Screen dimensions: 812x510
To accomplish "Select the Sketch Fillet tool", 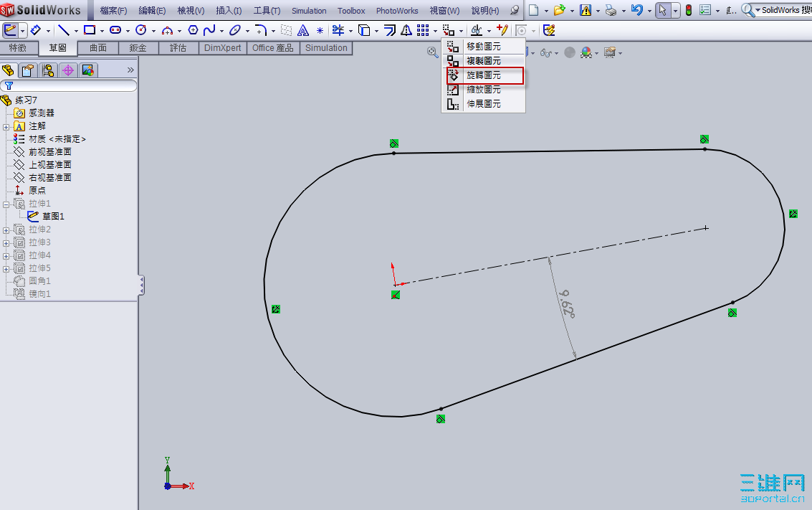I will [261, 31].
